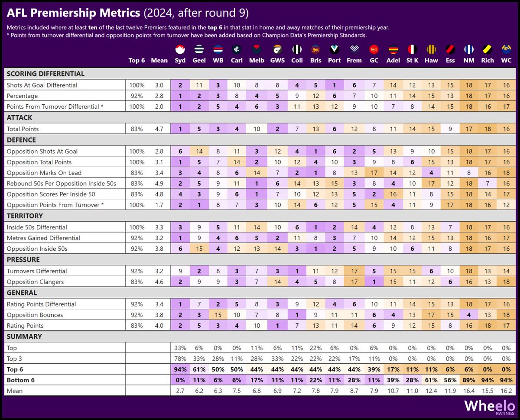Viewport: 520px width, 420px height.
Task: Click the Sydney Swans team logo
Action: [180, 49]
